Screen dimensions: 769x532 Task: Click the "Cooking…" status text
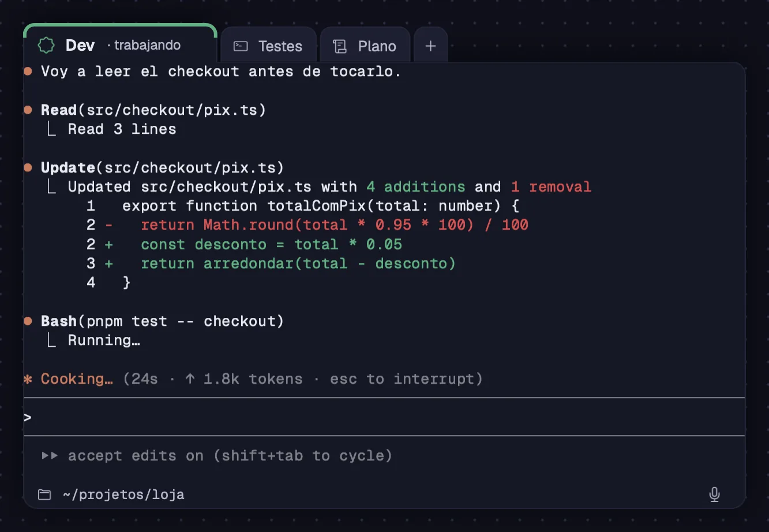(77, 379)
